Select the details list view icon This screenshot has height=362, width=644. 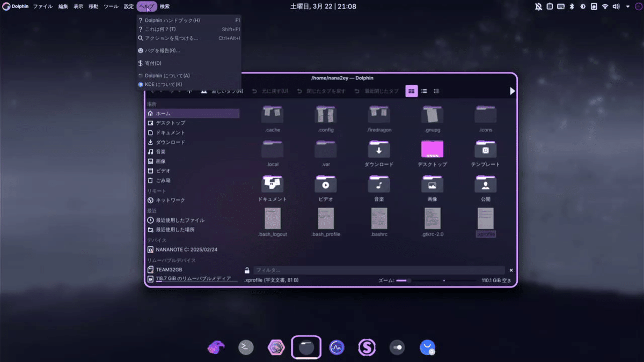click(423, 91)
